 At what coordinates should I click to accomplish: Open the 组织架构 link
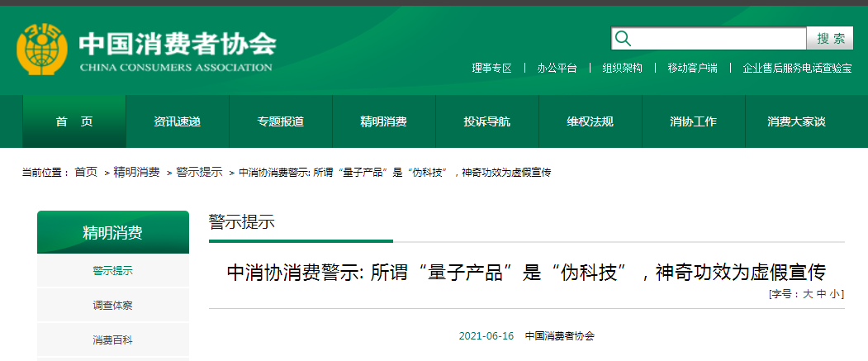tap(622, 68)
